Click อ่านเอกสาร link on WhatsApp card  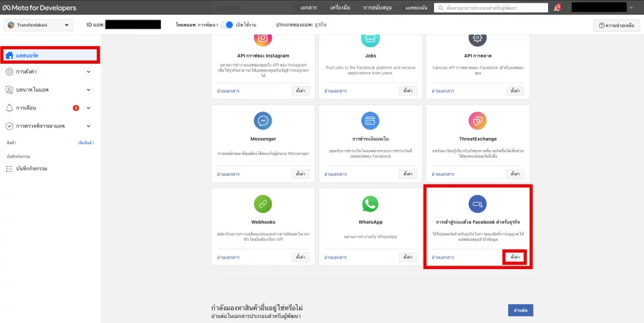pyautogui.click(x=335, y=258)
